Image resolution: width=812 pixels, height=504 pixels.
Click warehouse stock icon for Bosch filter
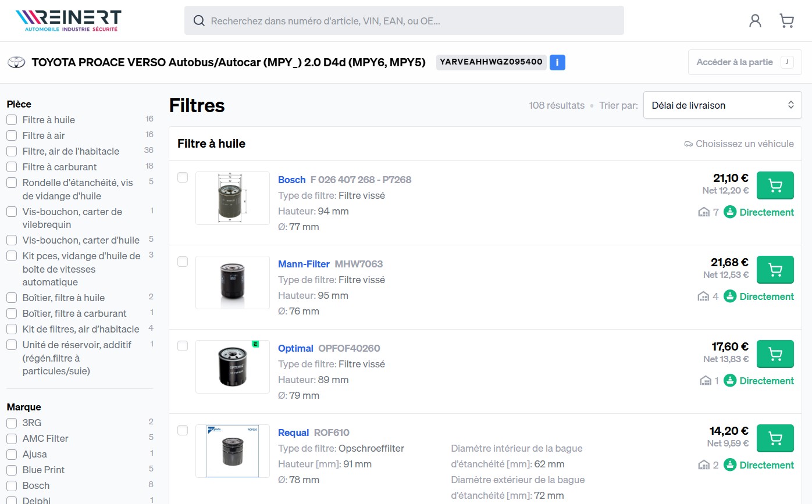pos(704,212)
